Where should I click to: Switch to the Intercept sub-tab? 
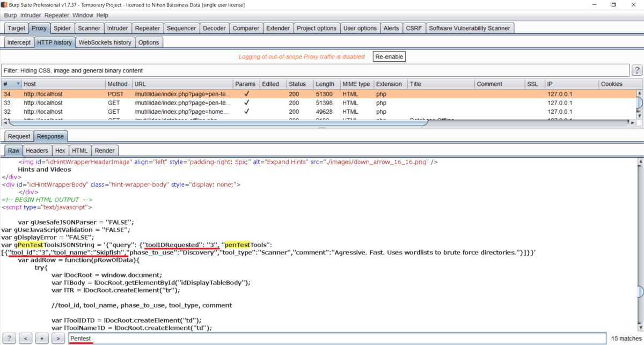pyautogui.click(x=19, y=42)
